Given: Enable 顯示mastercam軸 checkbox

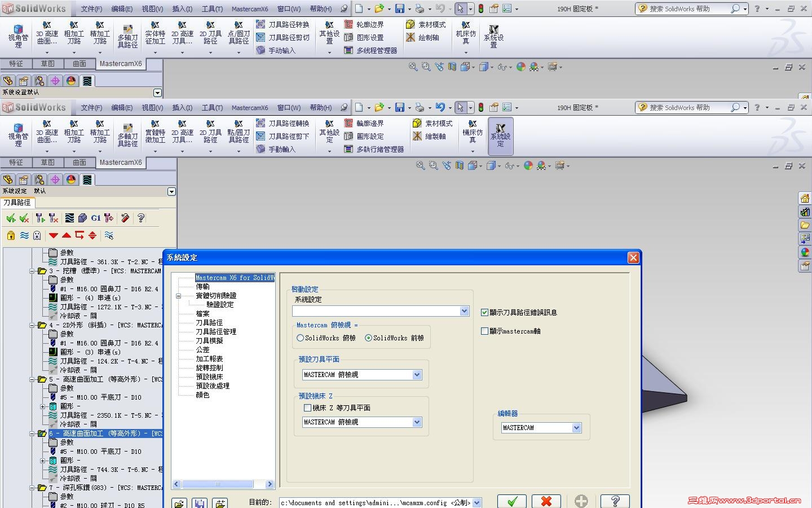Looking at the screenshot, I should pyautogui.click(x=484, y=331).
